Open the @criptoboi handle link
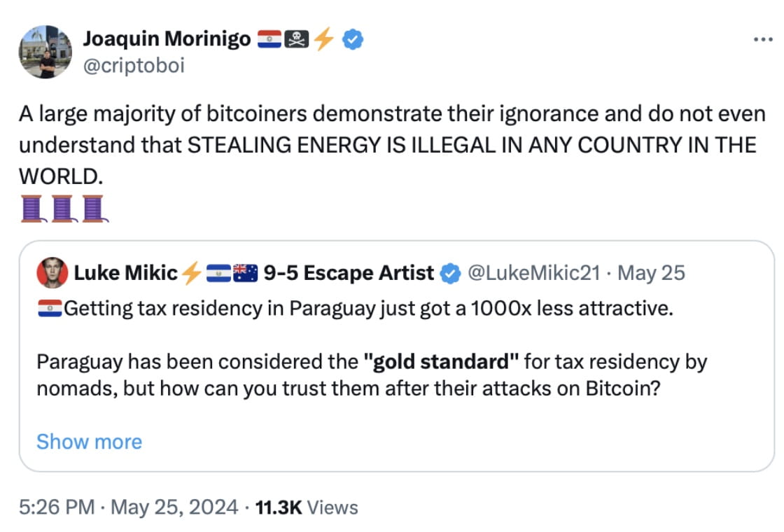784x532 pixels. (x=134, y=66)
